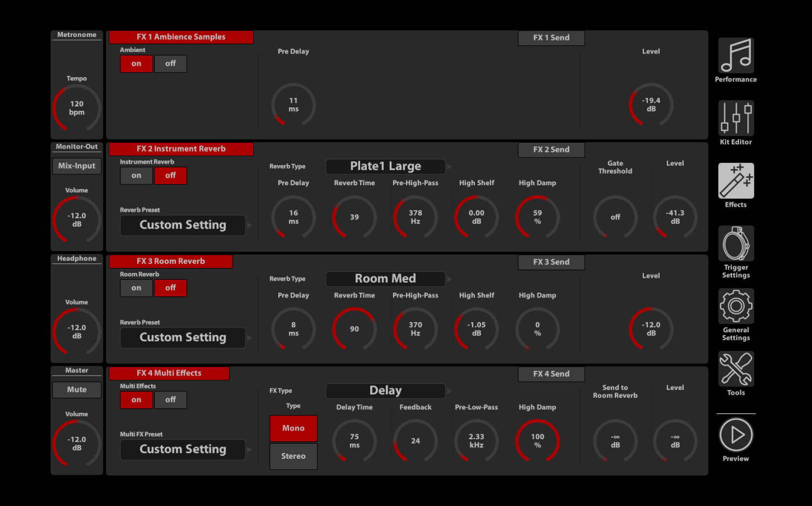Viewport: 812px width, 506px height.
Task: Start the Preview playback
Action: point(736,434)
